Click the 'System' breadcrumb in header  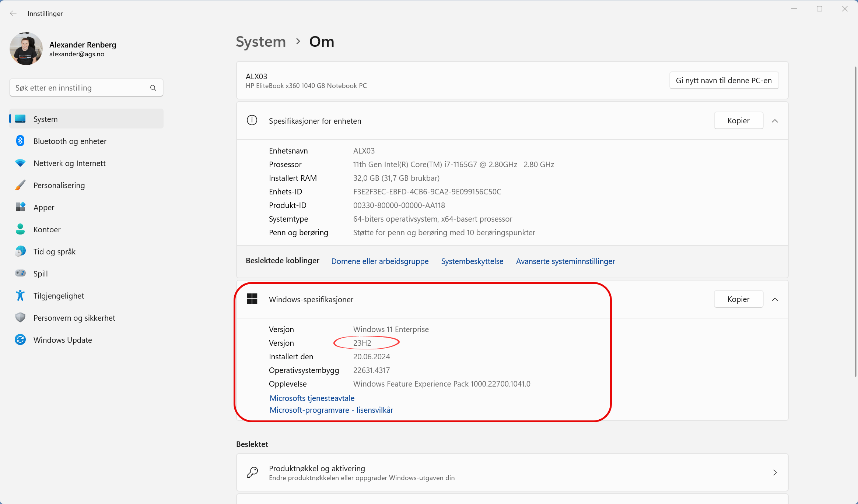click(x=261, y=42)
